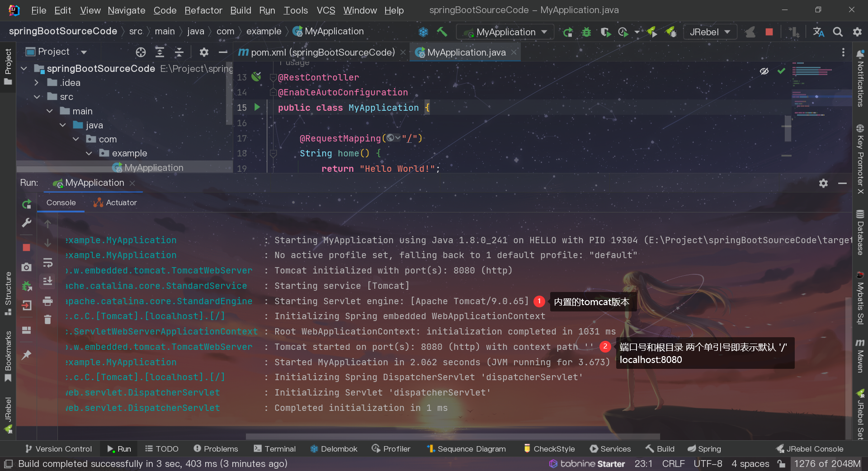Clear console with trash icon
This screenshot has height=471, width=868.
(47, 320)
